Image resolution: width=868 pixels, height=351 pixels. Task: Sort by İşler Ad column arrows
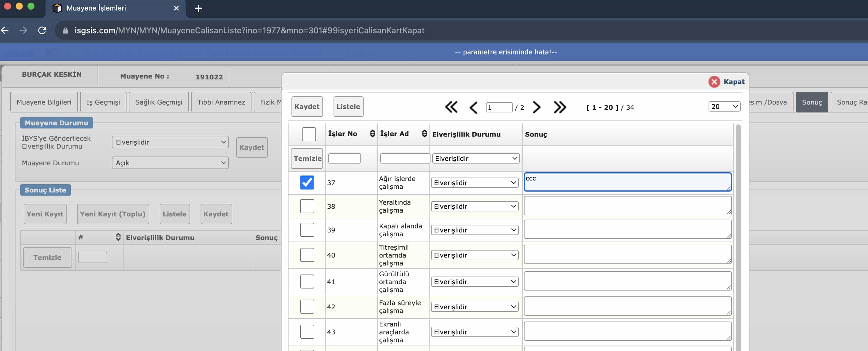424,134
